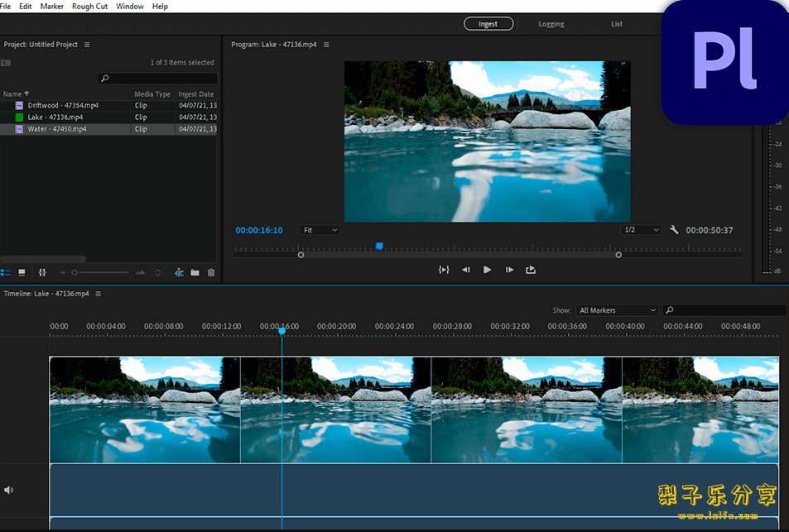Delete selection with the trash icon
Screen dimensions: 789x532
point(211,272)
